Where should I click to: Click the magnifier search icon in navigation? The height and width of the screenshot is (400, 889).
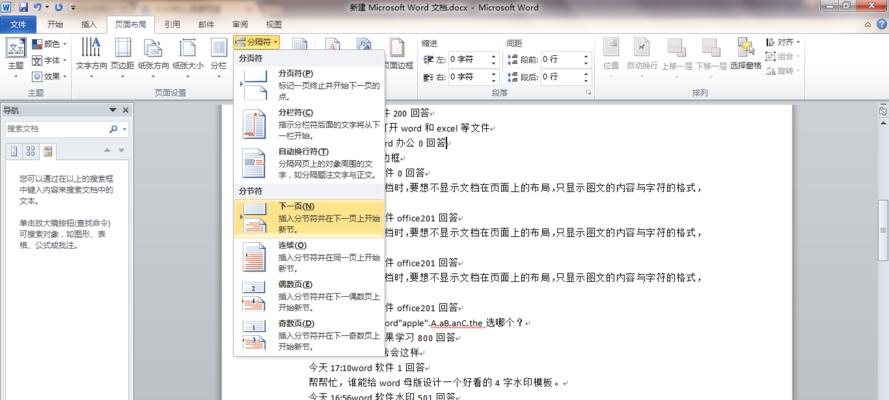(113, 129)
